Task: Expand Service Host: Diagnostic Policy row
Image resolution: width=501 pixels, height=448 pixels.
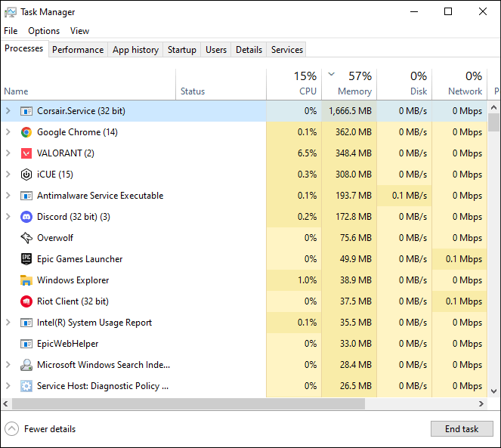Action: (x=8, y=386)
